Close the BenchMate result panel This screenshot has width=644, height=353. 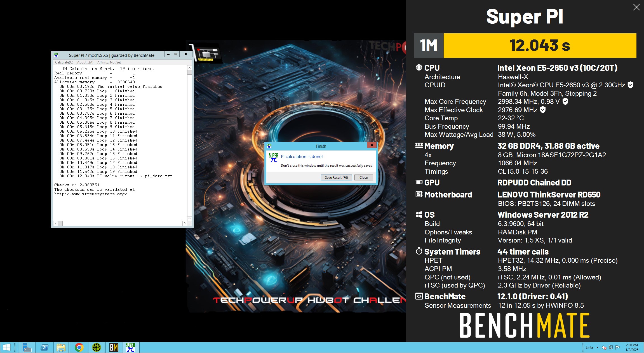click(x=636, y=7)
